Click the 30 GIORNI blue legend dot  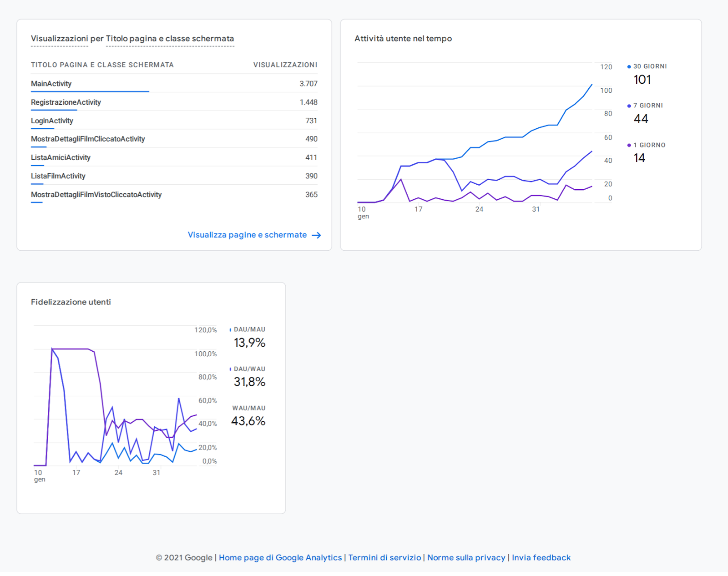(629, 67)
